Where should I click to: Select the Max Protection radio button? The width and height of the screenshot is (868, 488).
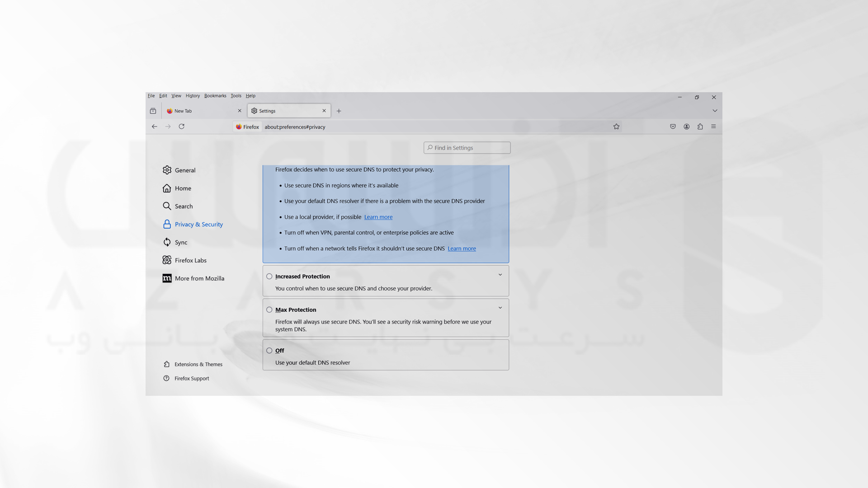coord(269,309)
